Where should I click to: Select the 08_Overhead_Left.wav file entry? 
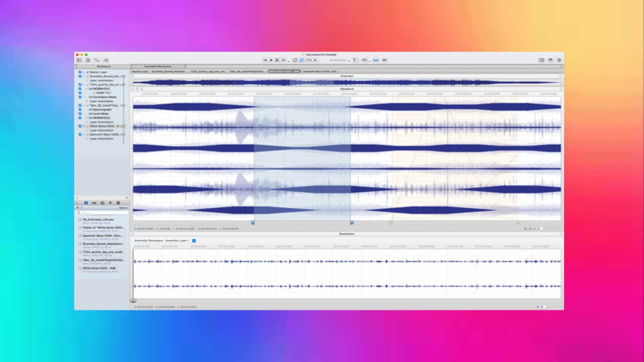pyautogui.click(x=98, y=220)
